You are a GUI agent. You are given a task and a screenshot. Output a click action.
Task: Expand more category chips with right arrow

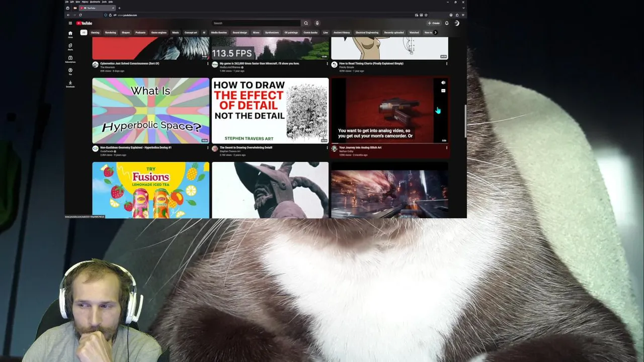(x=435, y=33)
